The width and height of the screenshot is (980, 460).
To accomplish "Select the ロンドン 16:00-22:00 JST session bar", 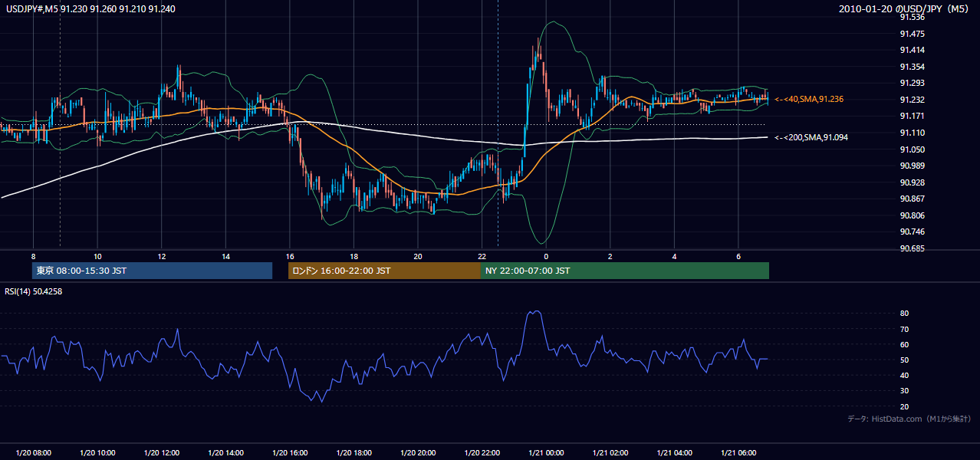I will point(384,271).
